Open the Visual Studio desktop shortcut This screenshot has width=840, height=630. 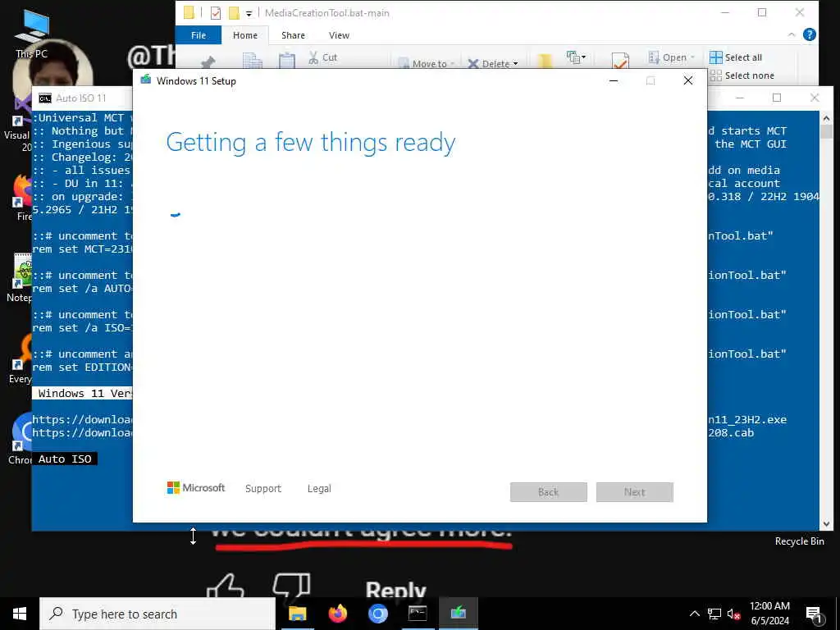[18, 125]
